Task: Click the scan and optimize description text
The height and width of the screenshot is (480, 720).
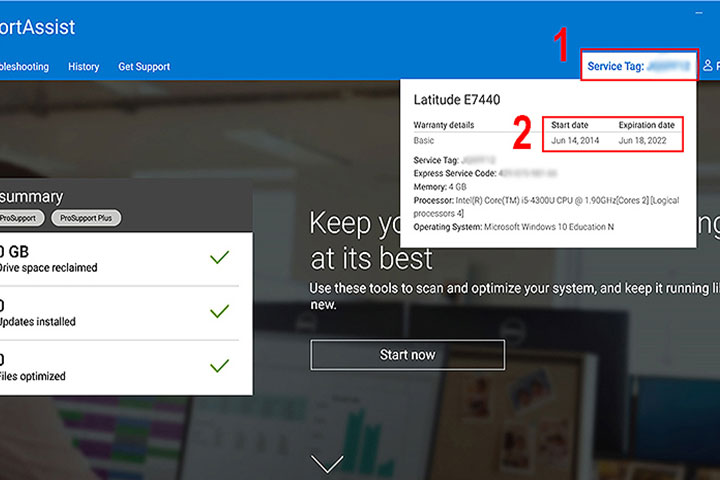Action: (x=514, y=296)
